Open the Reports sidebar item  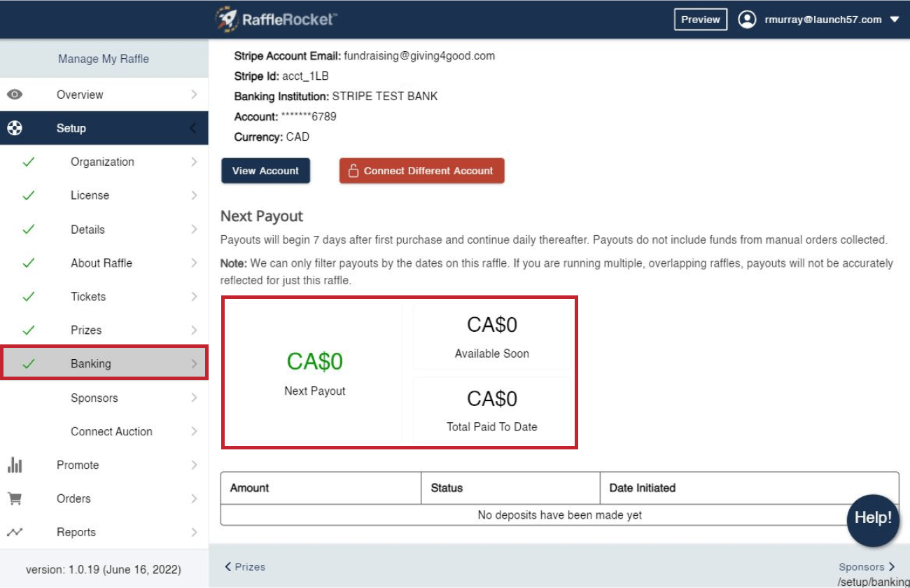104,532
